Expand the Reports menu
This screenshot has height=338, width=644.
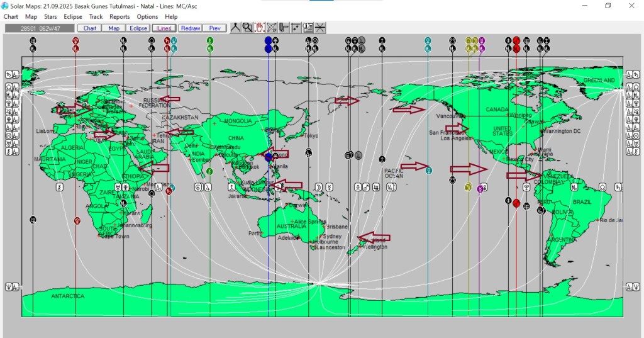pos(119,17)
